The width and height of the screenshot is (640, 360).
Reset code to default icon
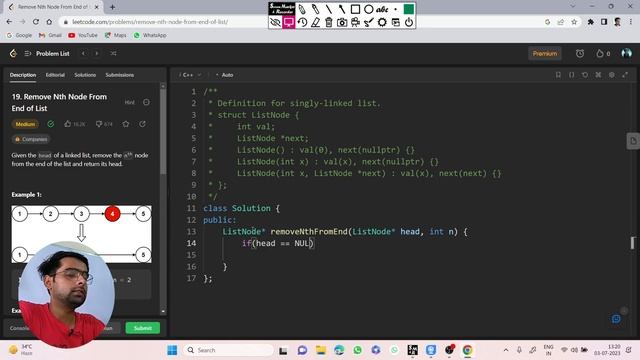click(585, 75)
